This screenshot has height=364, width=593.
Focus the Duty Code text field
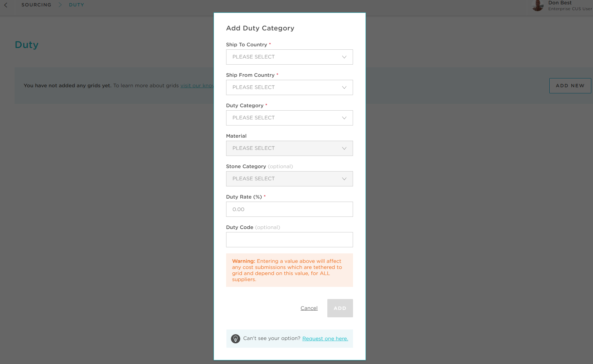pos(289,240)
